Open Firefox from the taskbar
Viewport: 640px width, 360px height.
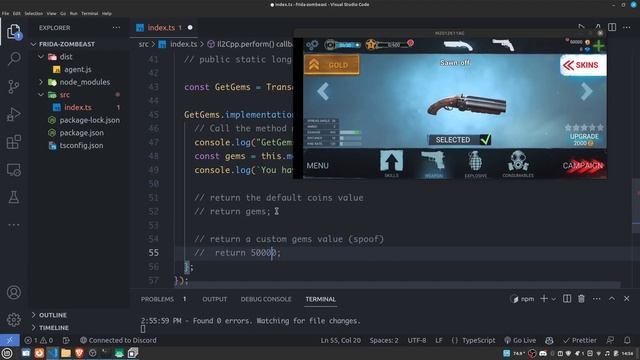click(x=39, y=353)
